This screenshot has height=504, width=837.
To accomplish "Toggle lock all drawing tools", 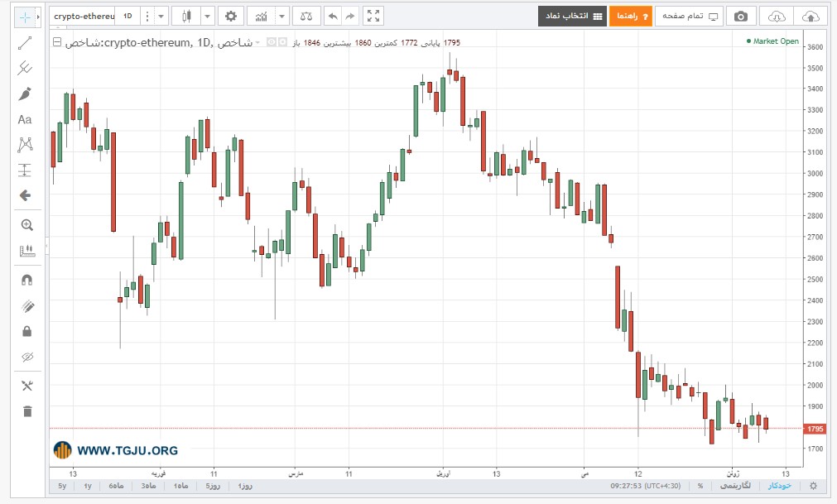I will 26,331.
